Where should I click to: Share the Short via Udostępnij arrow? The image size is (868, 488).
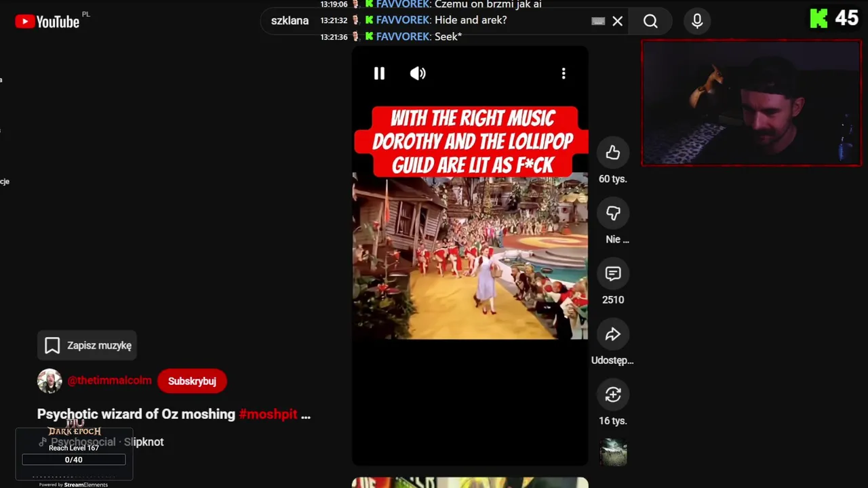[613, 334]
